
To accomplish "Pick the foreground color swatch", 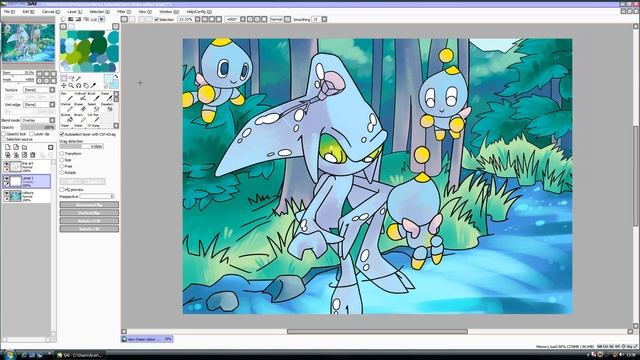I will 109,79.
